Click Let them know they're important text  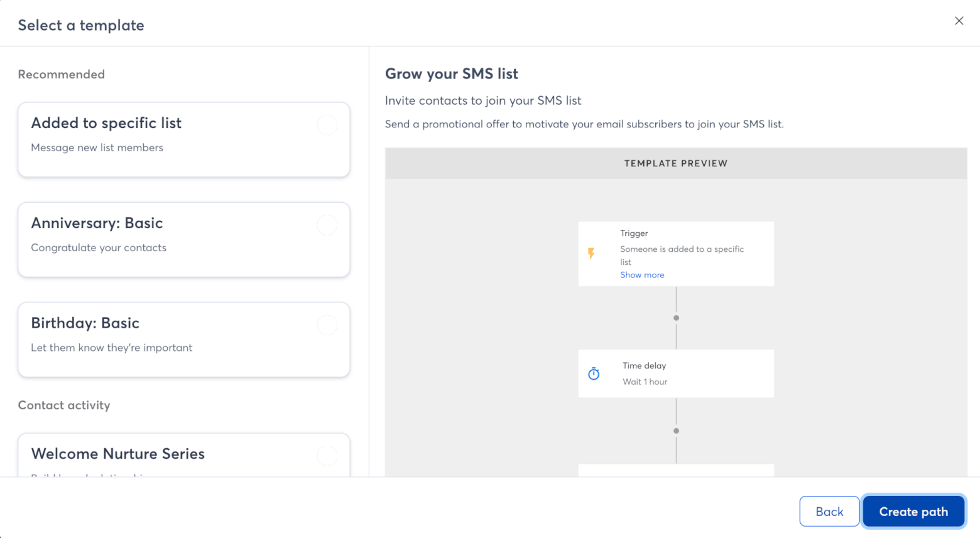coord(112,348)
